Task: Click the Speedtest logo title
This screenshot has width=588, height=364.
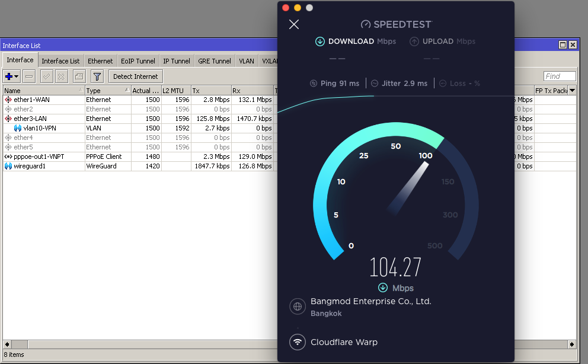Action: click(397, 24)
